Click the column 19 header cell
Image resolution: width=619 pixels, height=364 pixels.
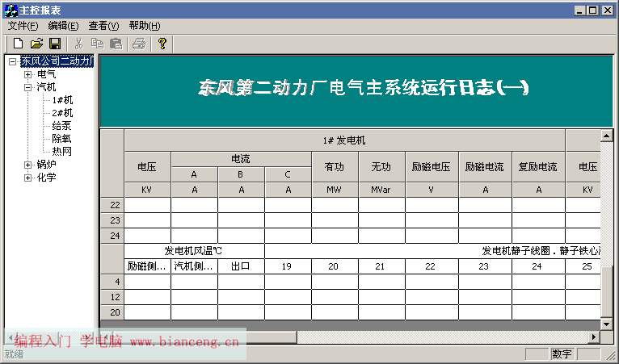pyautogui.click(x=288, y=266)
